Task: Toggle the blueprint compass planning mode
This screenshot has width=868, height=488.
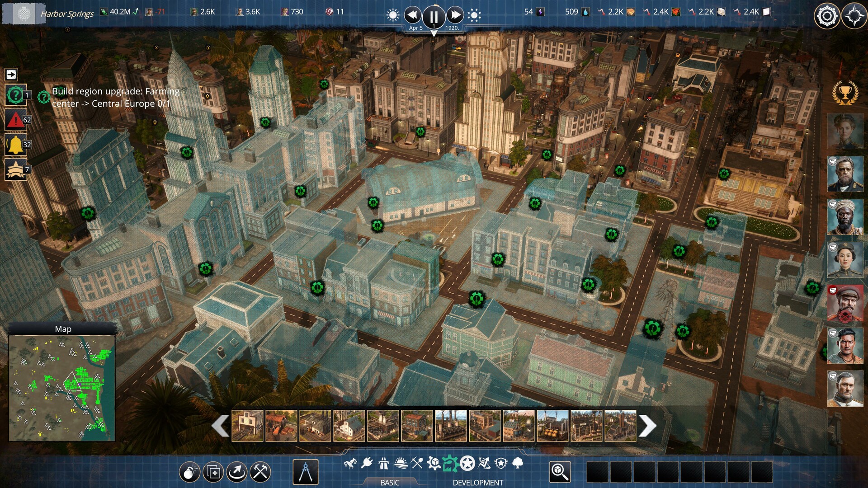Action: 305,471
